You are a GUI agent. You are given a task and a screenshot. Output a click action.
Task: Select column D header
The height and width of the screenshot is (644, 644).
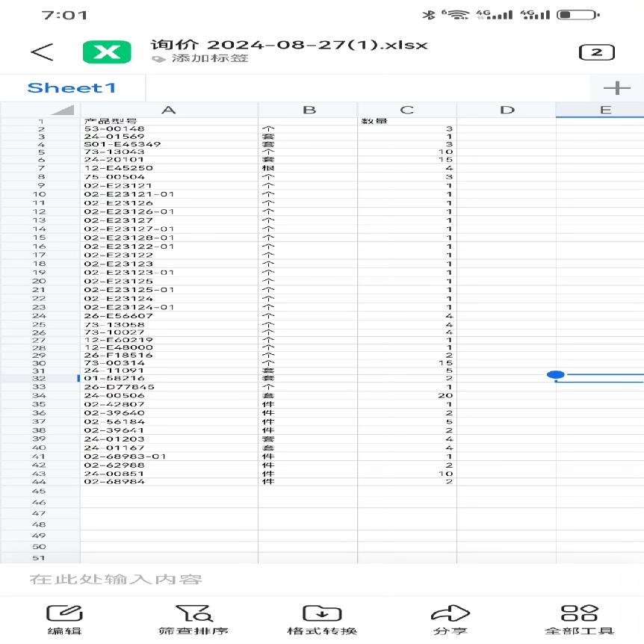507,110
